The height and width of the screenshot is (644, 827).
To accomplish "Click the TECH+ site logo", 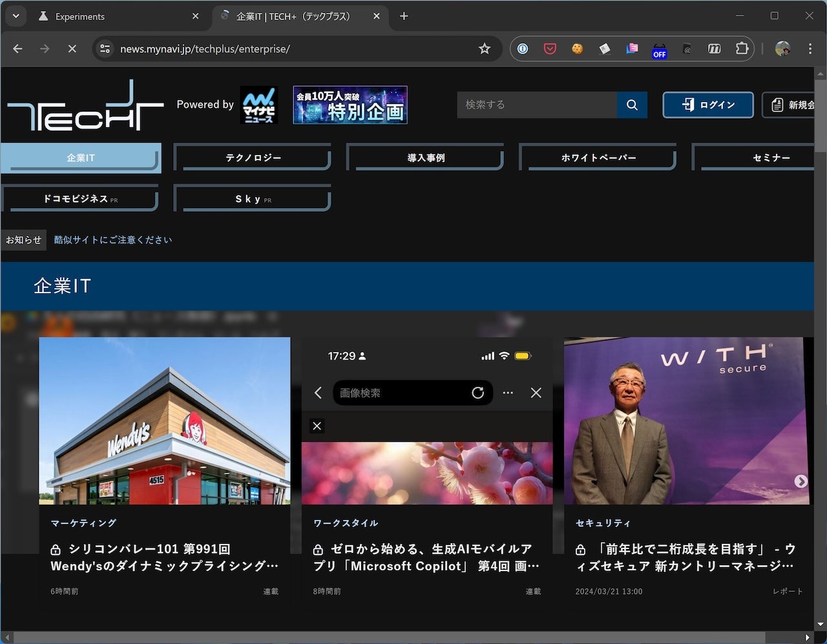I will 85,105.
